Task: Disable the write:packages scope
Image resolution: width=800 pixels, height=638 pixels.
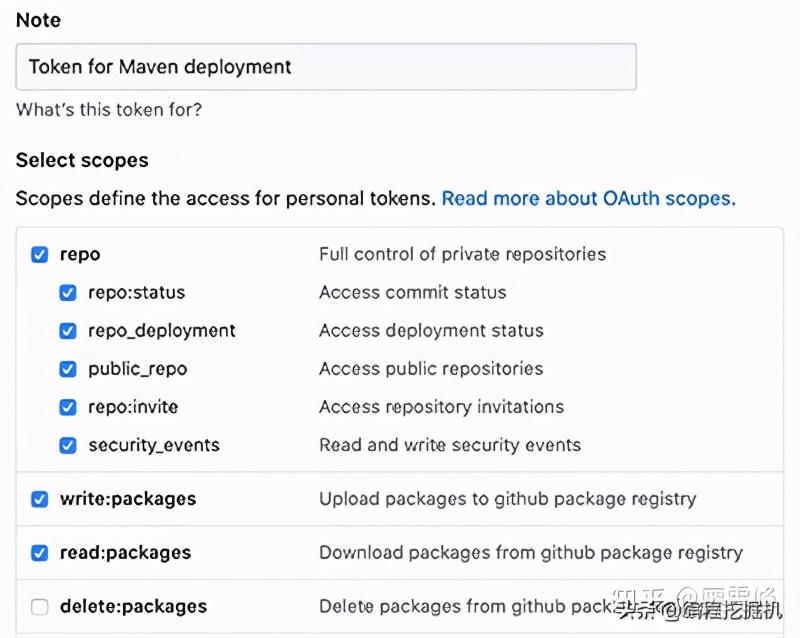Action: [40, 499]
